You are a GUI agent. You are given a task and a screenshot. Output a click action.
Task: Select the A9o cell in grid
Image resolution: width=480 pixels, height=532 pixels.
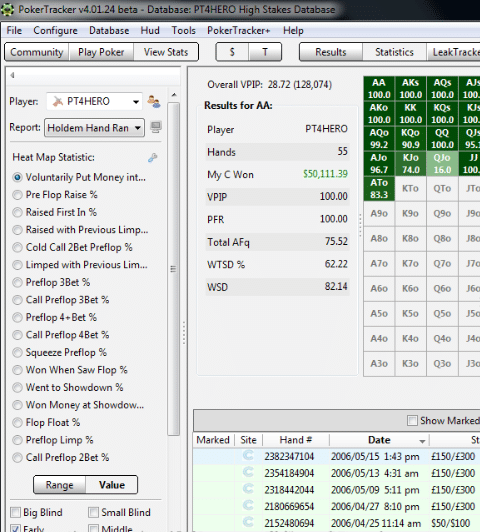[x=379, y=213]
